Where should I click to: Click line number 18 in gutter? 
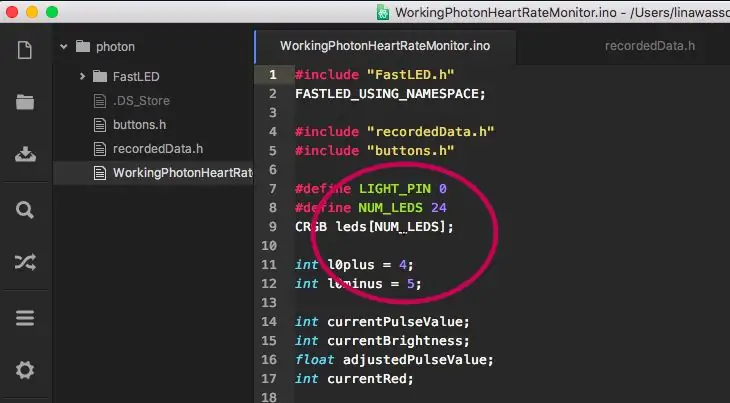click(269, 397)
